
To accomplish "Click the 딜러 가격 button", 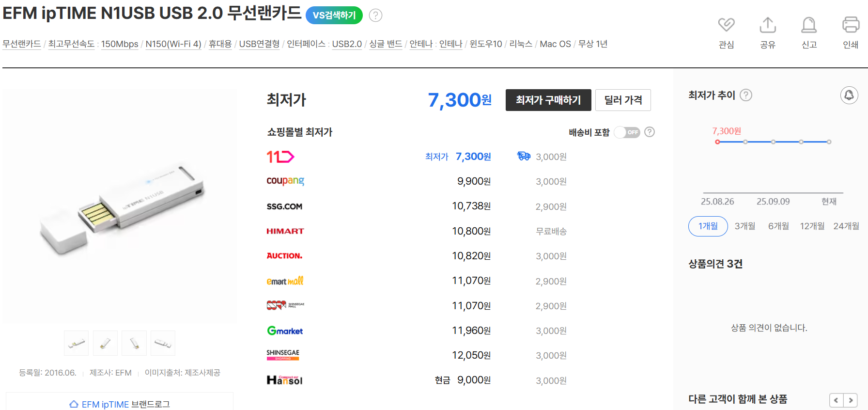I will point(623,100).
